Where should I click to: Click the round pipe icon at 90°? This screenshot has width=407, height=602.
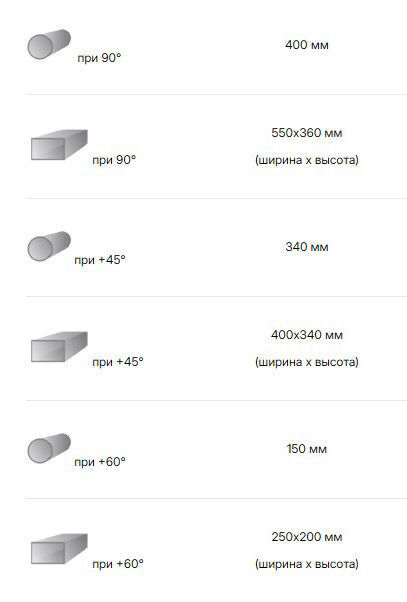click(49, 44)
